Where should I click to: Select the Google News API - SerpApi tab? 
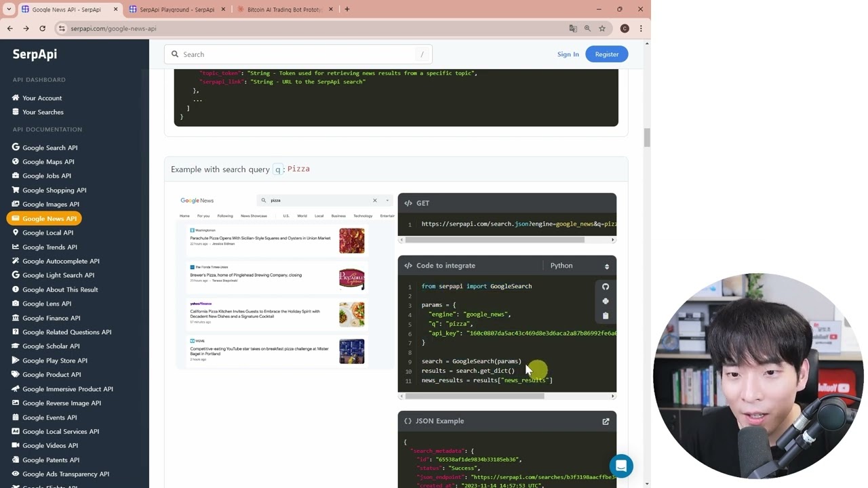pyautogui.click(x=68, y=9)
